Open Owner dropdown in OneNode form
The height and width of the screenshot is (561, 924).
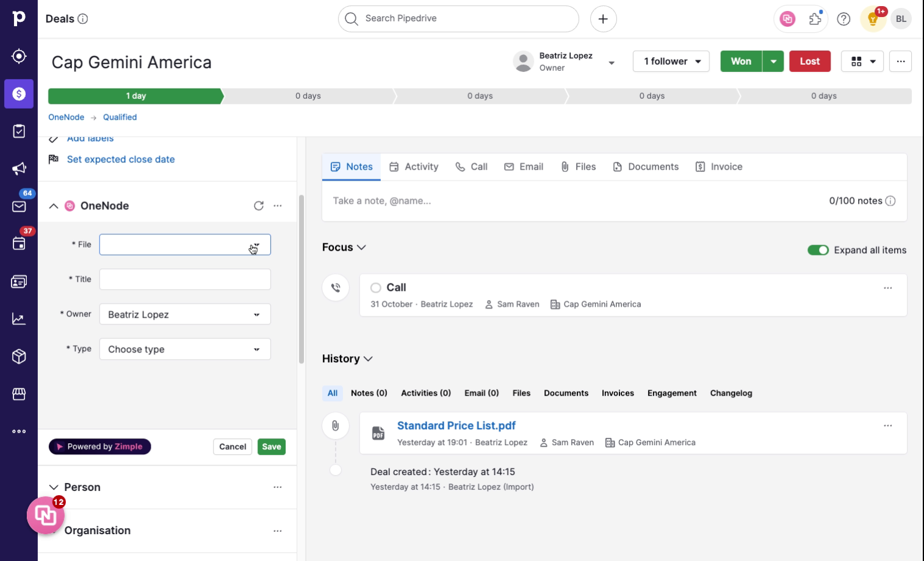(x=185, y=314)
